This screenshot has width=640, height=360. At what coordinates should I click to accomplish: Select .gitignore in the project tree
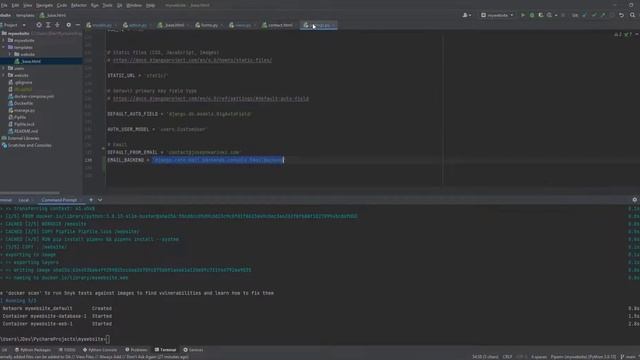[x=23, y=82]
